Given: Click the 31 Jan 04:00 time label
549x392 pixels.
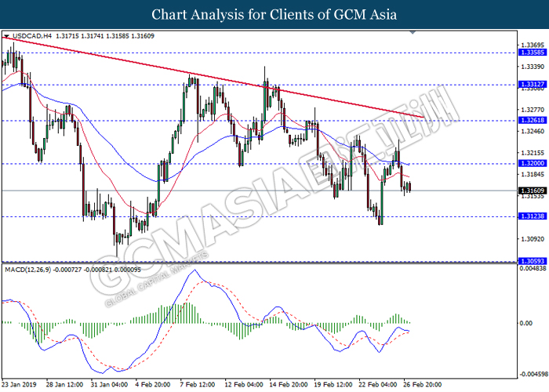Looking at the screenshot, I should pos(109,385).
